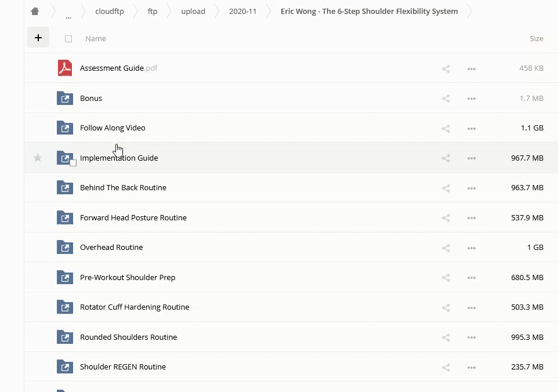Click the Implementation Guide name
Image resolution: width=558 pixels, height=392 pixels.
(x=119, y=158)
